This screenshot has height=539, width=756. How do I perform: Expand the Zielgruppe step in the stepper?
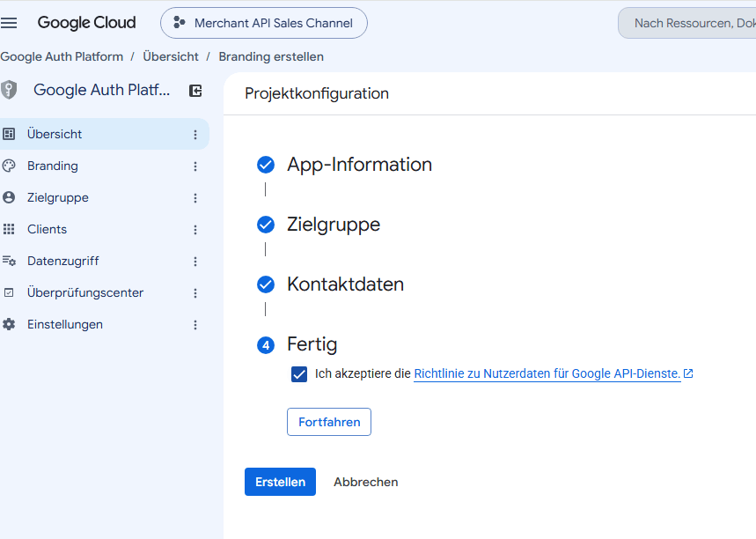(x=334, y=225)
